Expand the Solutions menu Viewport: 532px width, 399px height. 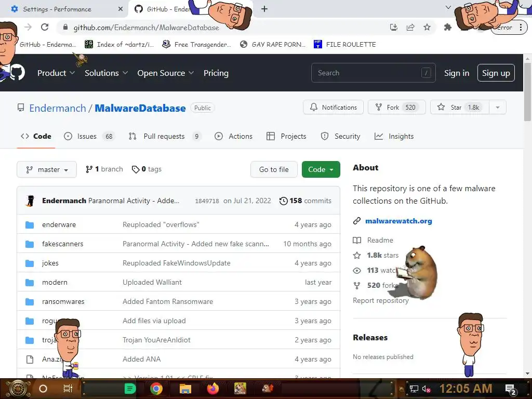(106, 73)
